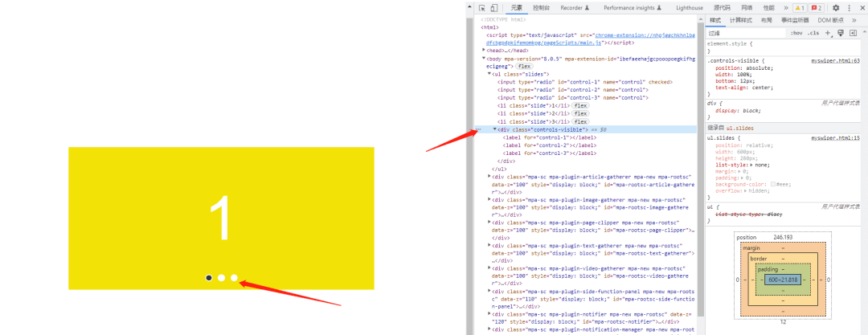Switch to the 性能 tab
The height and width of the screenshot is (335, 868).
pyautogui.click(x=769, y=8)
